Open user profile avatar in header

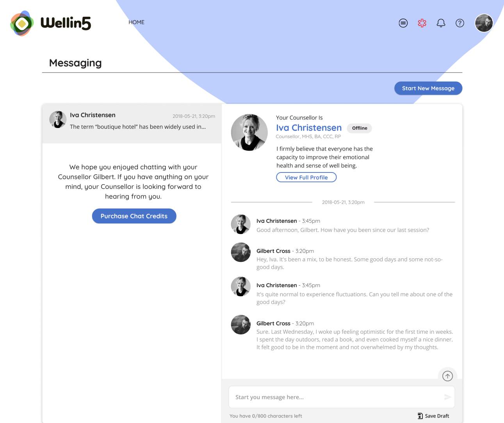click(x=484, y=23)
